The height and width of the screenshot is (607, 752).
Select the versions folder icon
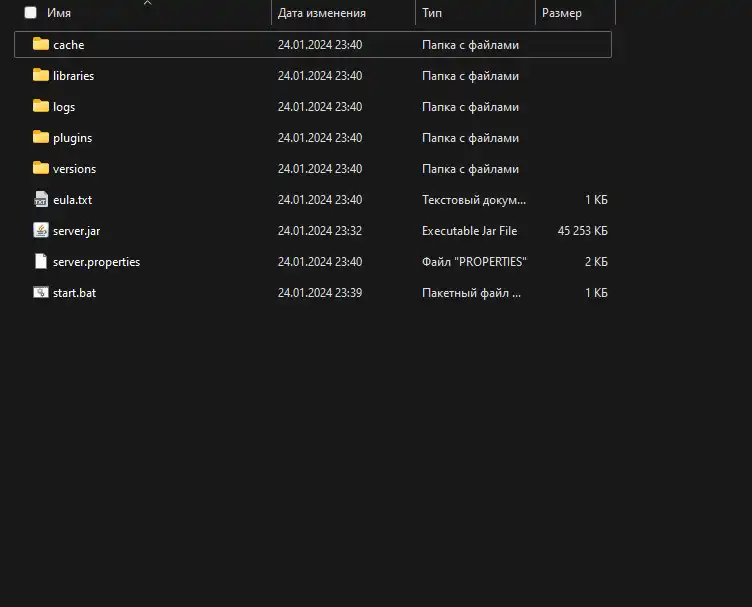pyautogui.click(x=41, y=168)
